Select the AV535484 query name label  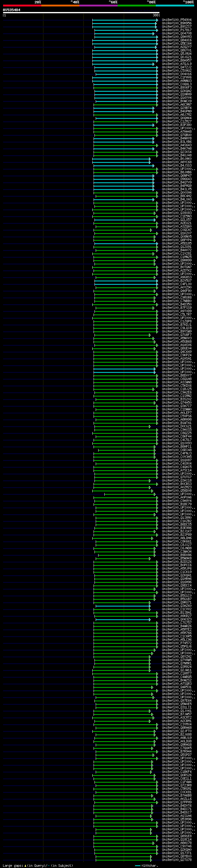point(11,10)
